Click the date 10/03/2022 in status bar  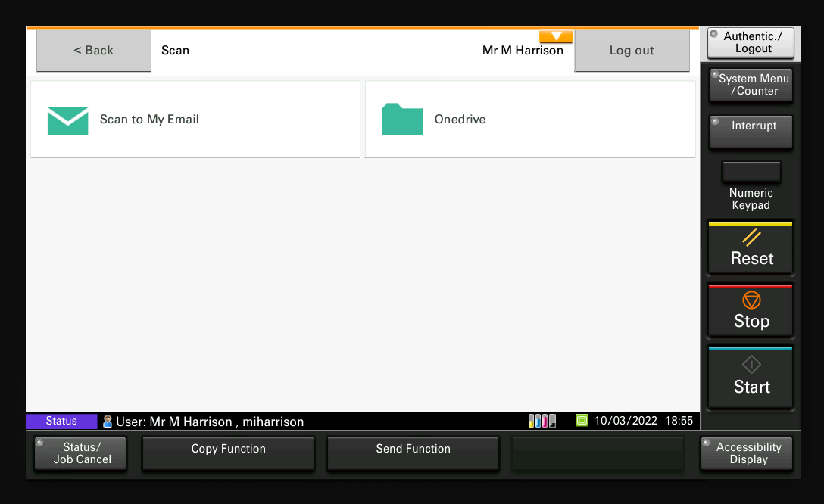pos(626,421)
